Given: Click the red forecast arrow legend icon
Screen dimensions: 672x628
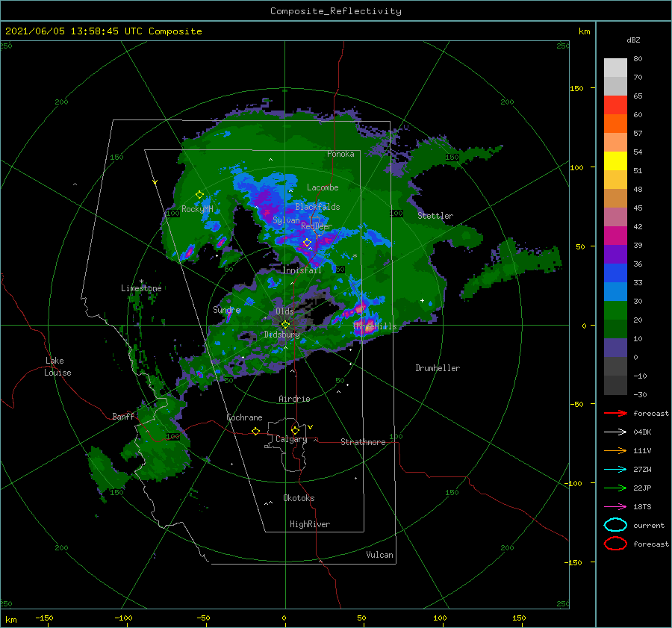Looking at the screenshot, I should pyautogui.click(x=615, y=413).
